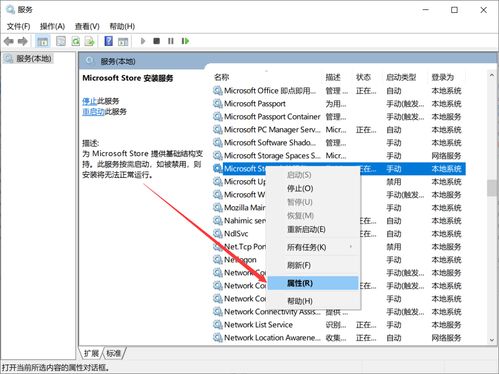The image size is (499, 374).
Task: Select the Network Connectivity Assistant row
Action: click(x=339, y=312)
